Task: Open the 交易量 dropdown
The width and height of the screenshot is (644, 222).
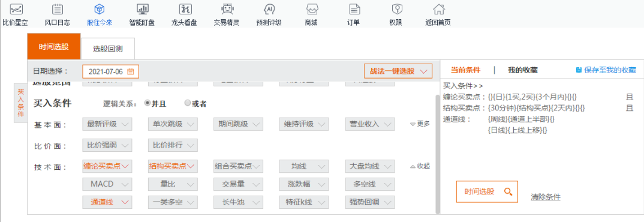Action: click(x=239, y=184)
